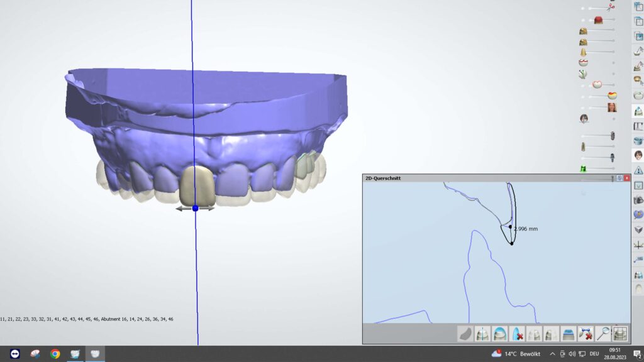Screen dimensions: 644x362
Task: Open the help button in 2D-Querschnitt panel
Action: coord(619,178)
